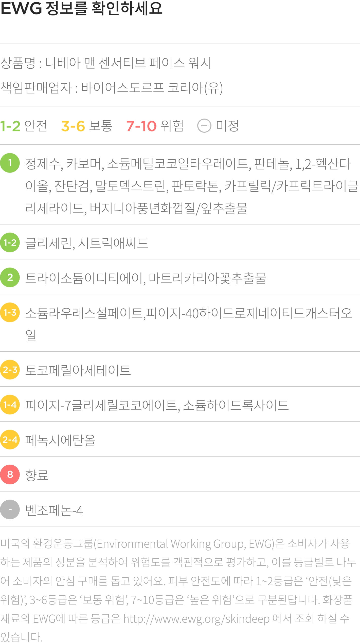Viewport: 360px width, 644px height.
Task: Click the 페녹시에탄올 ingredient entry
Action: point(60,440)
